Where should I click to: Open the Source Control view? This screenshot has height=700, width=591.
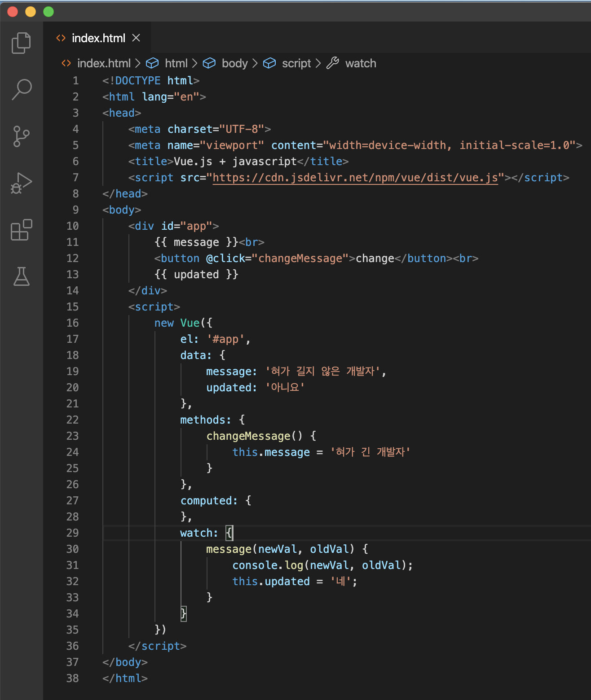(x=21, y=136)
